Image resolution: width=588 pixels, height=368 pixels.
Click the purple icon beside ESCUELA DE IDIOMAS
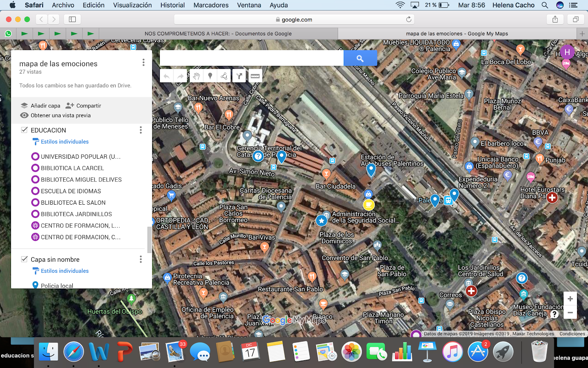click(x=35, y=191)
